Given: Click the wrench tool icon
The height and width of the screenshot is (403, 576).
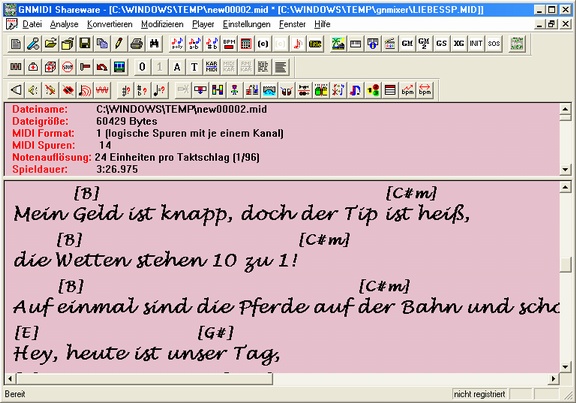Looking at the screenshot, I should coord(33,44).
